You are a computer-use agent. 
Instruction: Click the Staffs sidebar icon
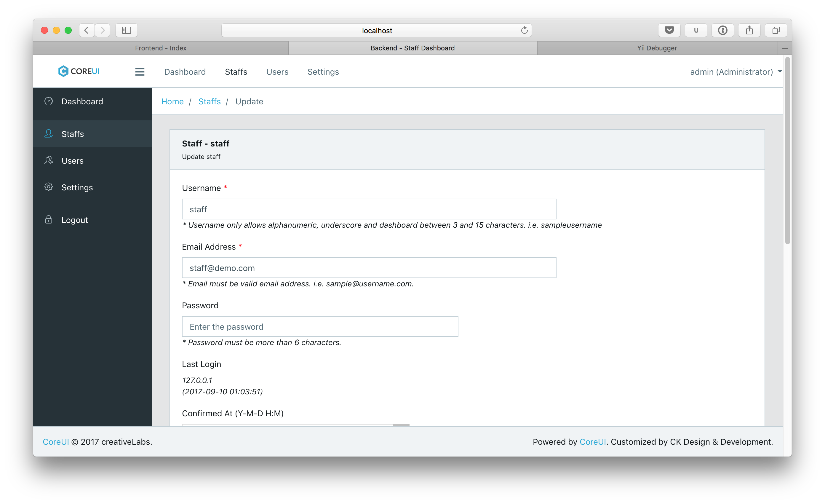(49, 134)
